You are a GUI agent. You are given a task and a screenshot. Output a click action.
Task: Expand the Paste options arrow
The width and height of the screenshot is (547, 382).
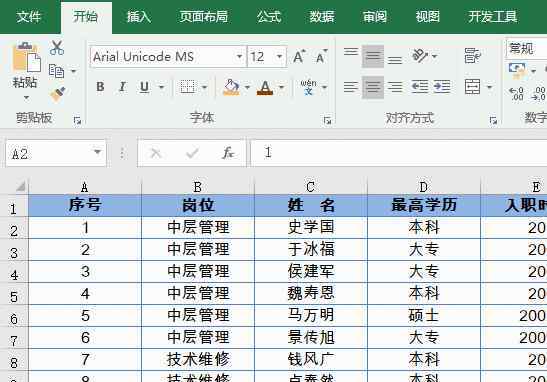coord(26,98)
